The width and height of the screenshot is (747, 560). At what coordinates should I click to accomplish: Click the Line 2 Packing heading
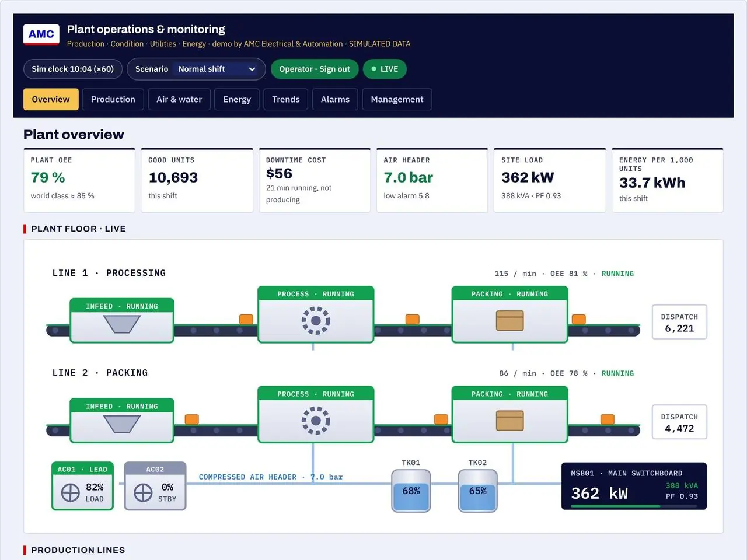[100, 373]
